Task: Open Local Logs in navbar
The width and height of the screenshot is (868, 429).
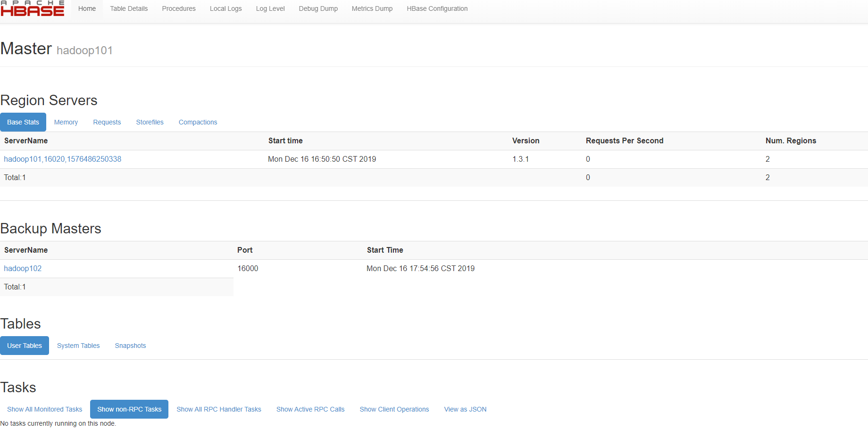Action: (x=225, y=8)
